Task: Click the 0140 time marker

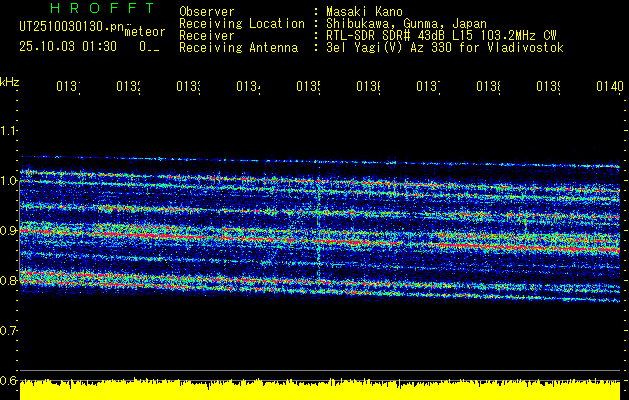Action: pos(608,88)
